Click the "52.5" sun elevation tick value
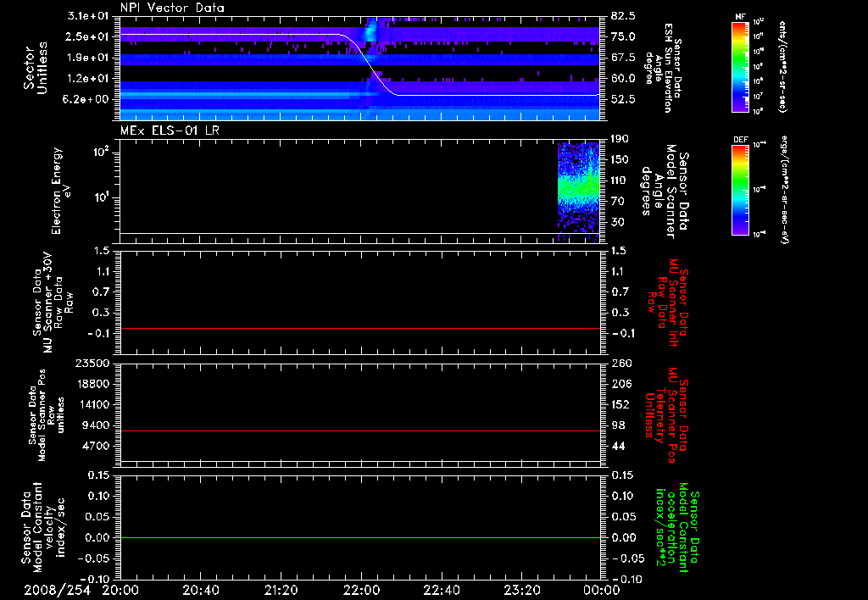 [x=623, y=99]
